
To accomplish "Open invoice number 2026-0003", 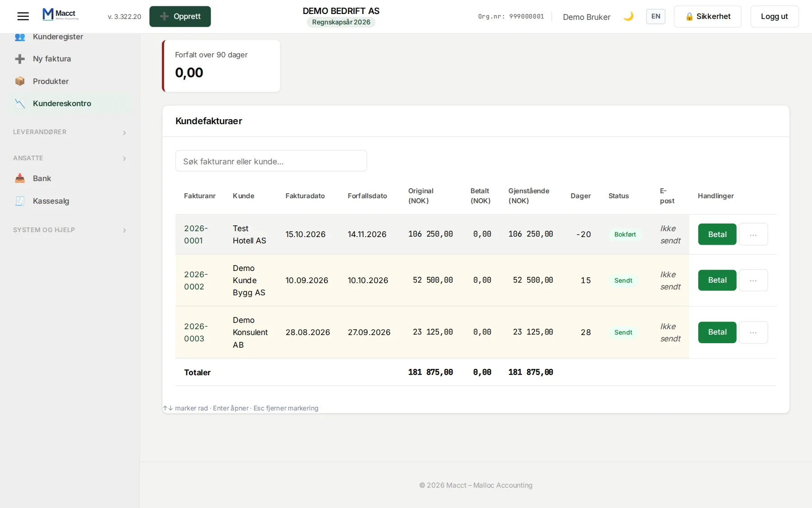I will click(196, 332).
